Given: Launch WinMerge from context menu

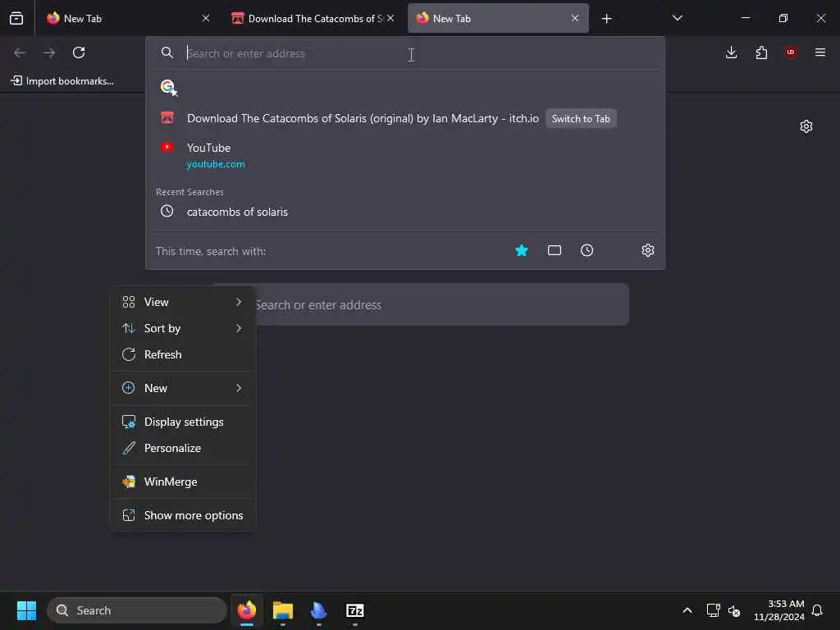Looking at the screenshot, I should [183, 482].
